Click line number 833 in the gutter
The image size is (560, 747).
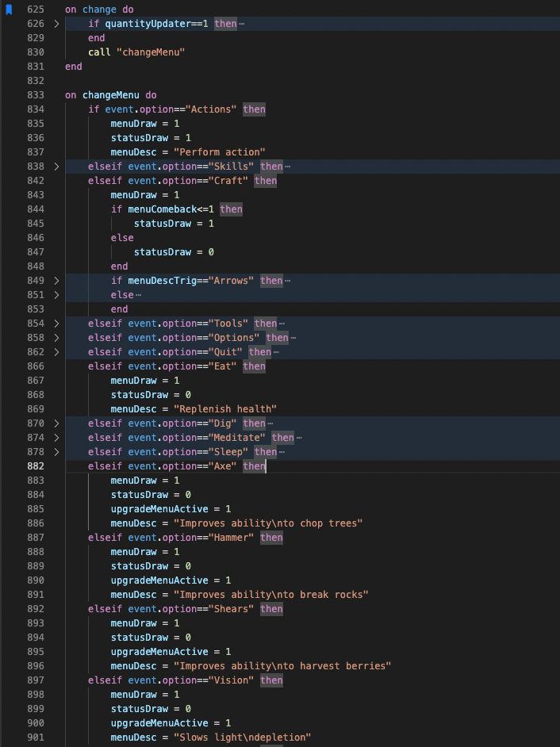[35, 95]
